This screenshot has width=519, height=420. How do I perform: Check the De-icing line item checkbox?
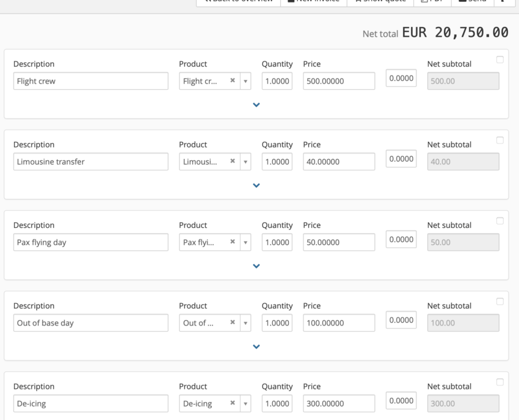coord(499,382)
